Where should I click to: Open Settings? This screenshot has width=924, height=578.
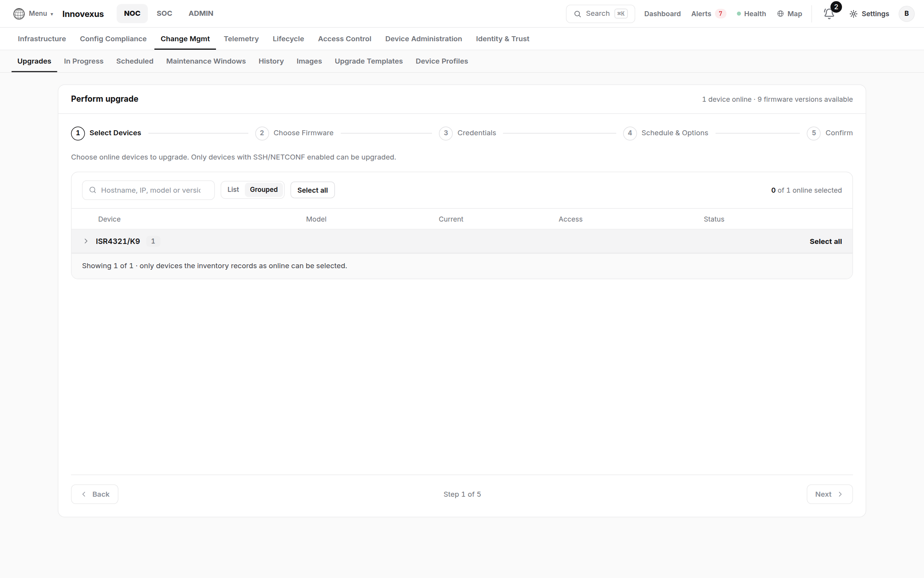pos(869,14)
